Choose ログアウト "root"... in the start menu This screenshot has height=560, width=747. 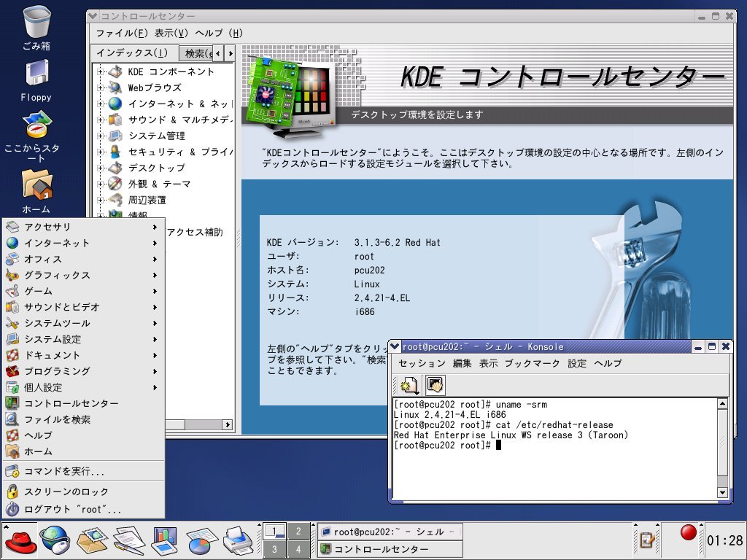tap(83, 509)
